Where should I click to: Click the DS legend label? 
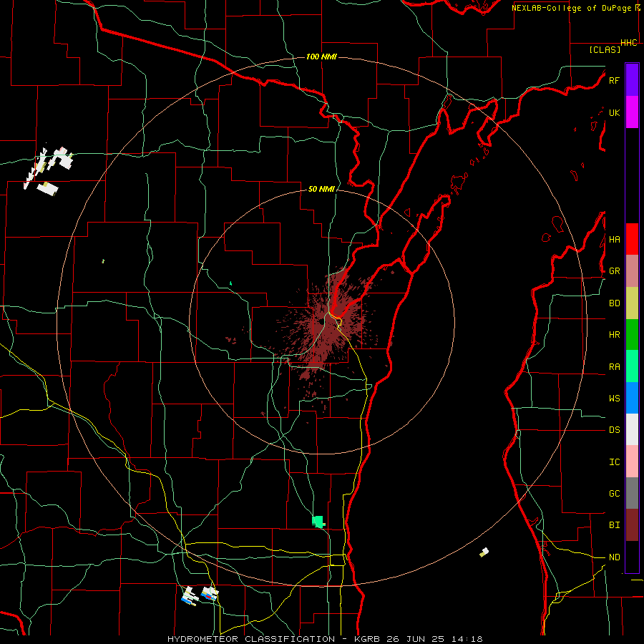point(614,430)
